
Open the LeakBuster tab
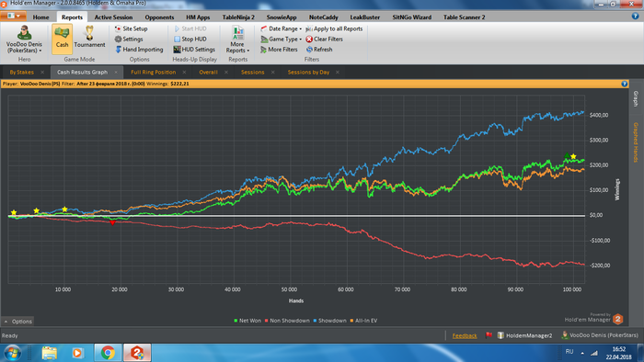pyautogui.click(x=364, y=17)
